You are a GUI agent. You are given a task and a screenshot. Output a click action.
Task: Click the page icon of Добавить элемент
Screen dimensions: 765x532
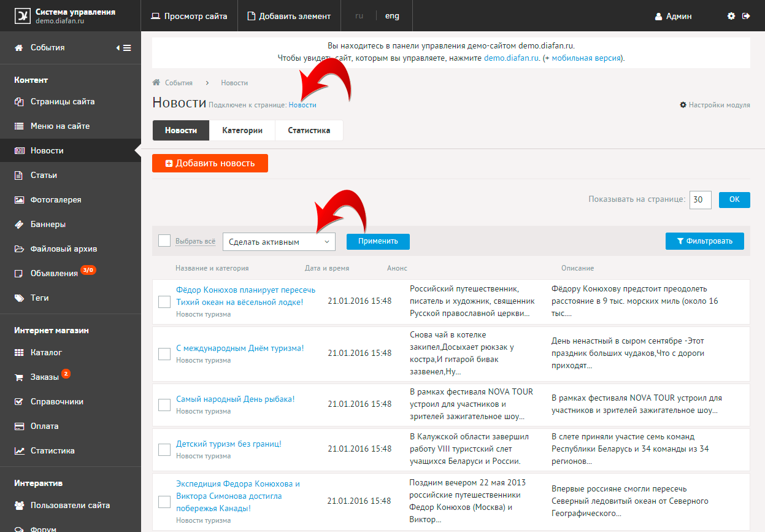pyautogui.click(x=251, y=17)
